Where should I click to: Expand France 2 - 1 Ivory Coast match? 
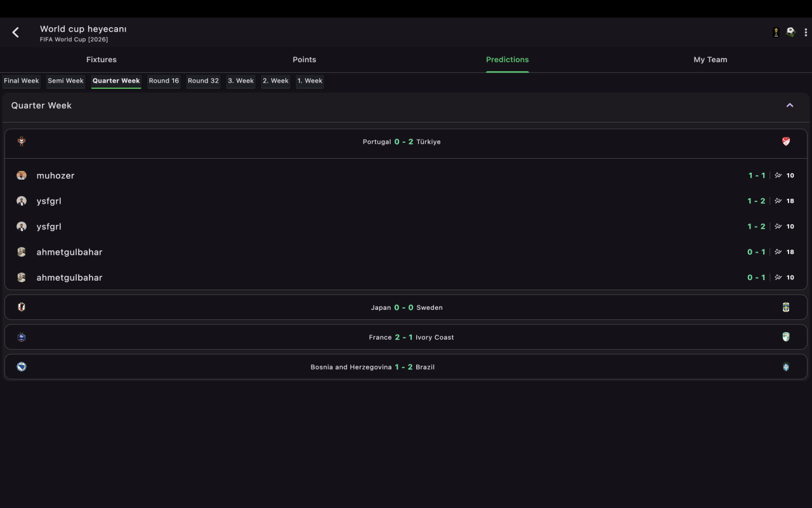406,337
